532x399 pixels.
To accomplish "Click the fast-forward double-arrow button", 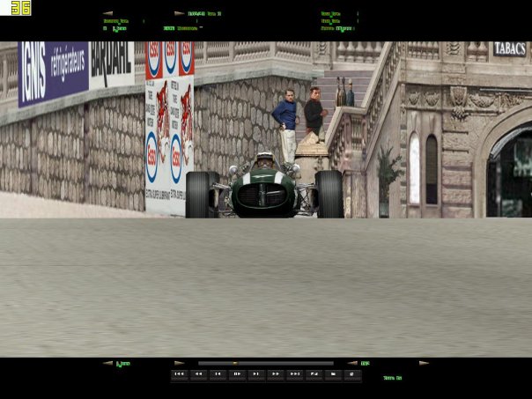I will pyautogui.click(x=276, y=374).
